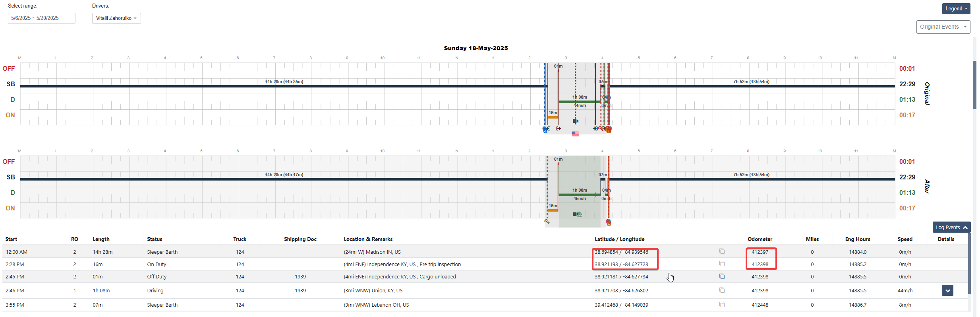Image resolution: width=980 pixels, height=317 pixels.
Task: Click the red event cluster icon under the After graph
Action: pos(609,222)
